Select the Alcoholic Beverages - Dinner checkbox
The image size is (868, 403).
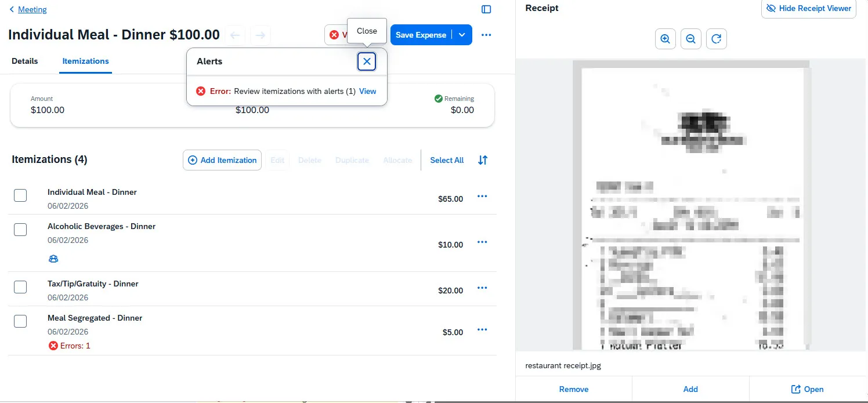click(x=20, y=230)
